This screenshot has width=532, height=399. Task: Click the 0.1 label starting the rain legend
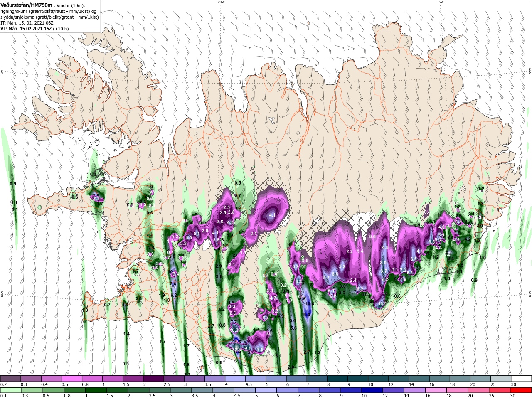pyautogui.click(x=3, y=396)
